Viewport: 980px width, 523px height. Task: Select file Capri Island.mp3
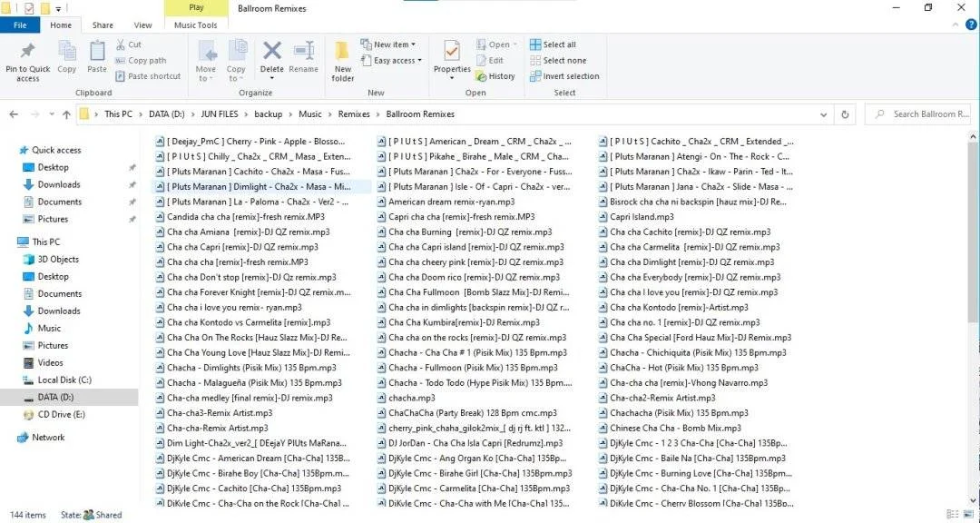click(x=635, y=216)
